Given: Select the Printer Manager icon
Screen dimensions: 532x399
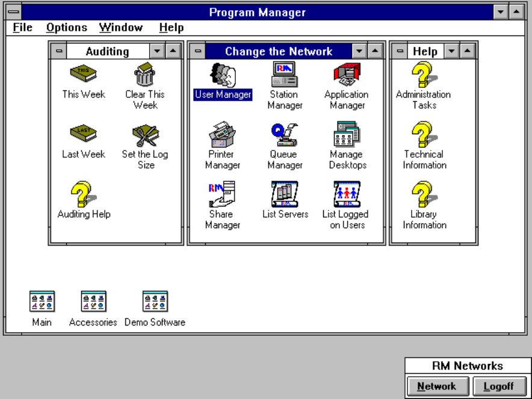Looking at the screenshot, I should (222, 134).
